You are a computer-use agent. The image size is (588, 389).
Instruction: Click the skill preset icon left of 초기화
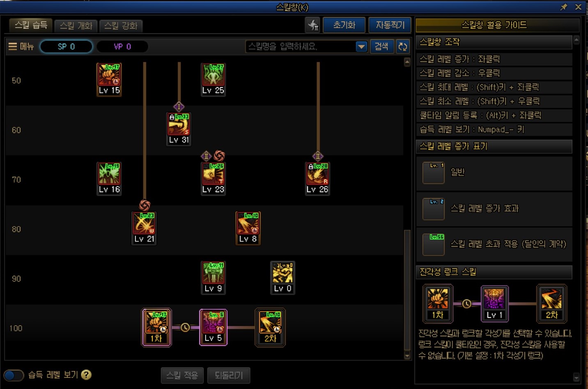(313, 25)
